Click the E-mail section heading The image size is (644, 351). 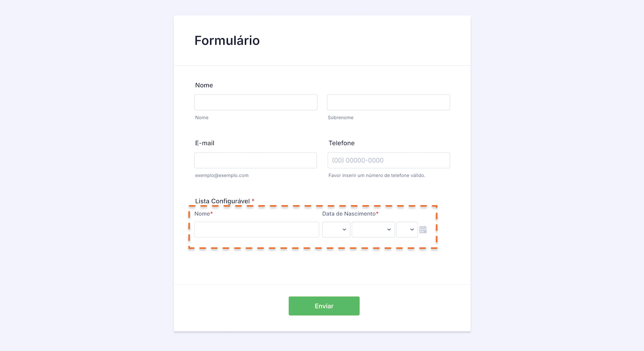click(x=204, y=143)
